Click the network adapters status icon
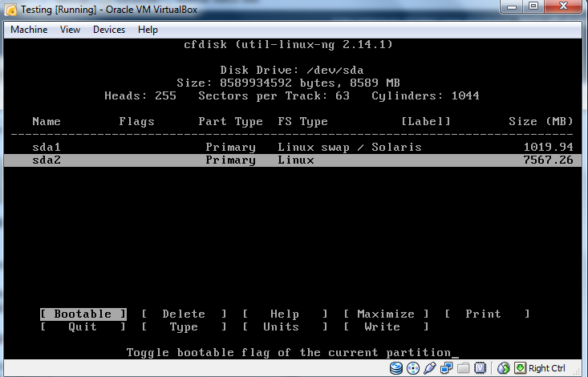588x377 pixels. coord(446,368)
